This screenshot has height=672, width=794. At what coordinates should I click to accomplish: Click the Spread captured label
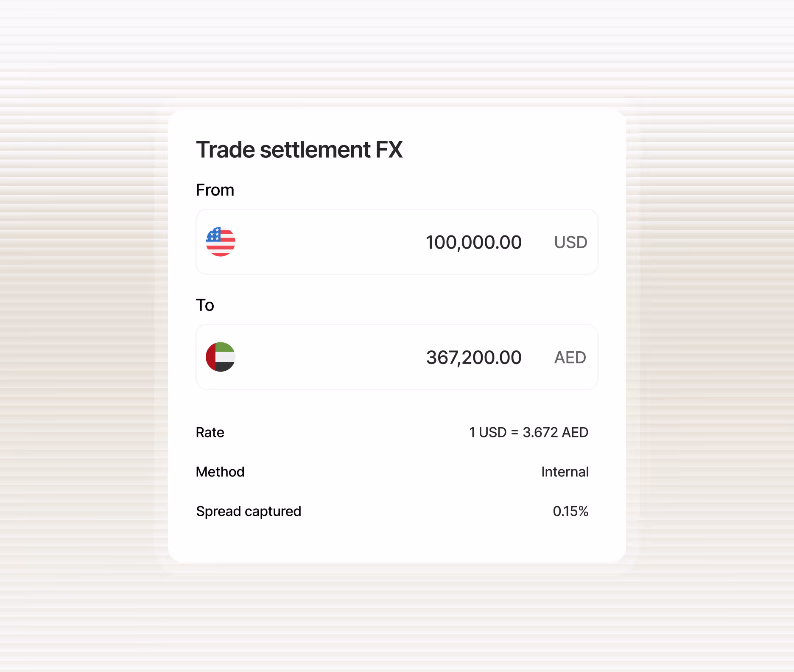[249, 511]
